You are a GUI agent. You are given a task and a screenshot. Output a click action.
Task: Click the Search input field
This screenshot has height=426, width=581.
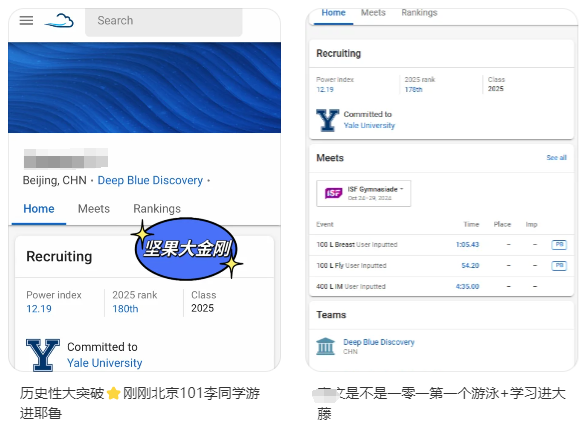[x=164, y=21]
